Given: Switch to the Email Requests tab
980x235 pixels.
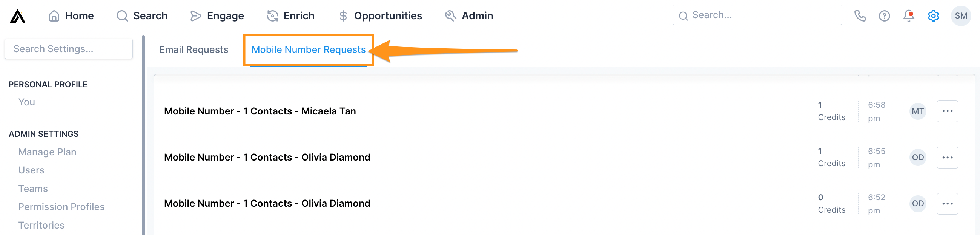Looking at the screenshot, I should [x=194, y=49].
